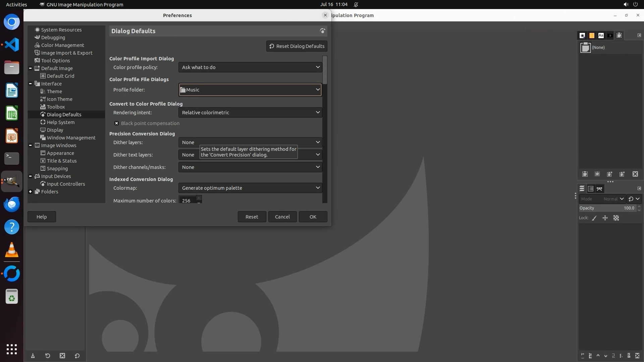Open the Rendering intent dropdown

point(250,113)
